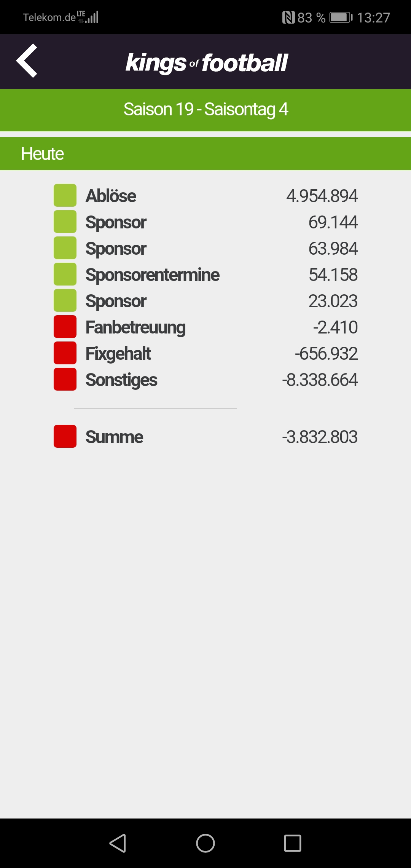Open the Fixgehalt expense row
The image size is (411, 868).
click(x=205, y=353)
